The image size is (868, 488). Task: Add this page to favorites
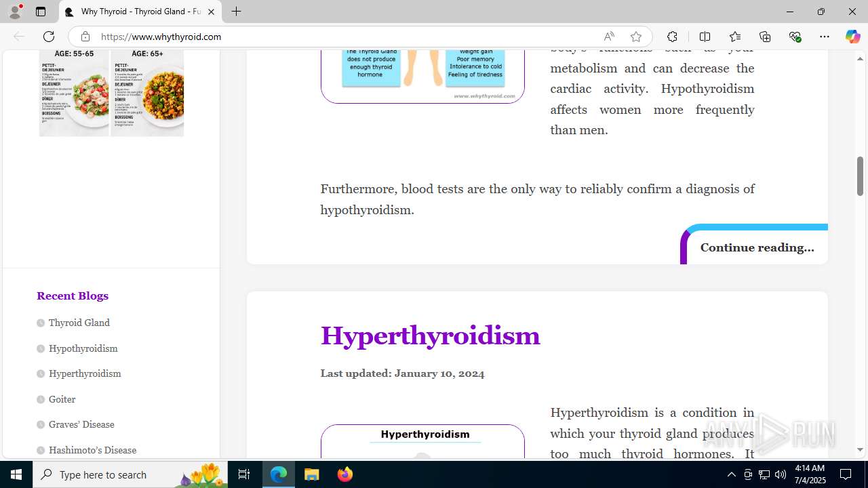tap(635, 37)
